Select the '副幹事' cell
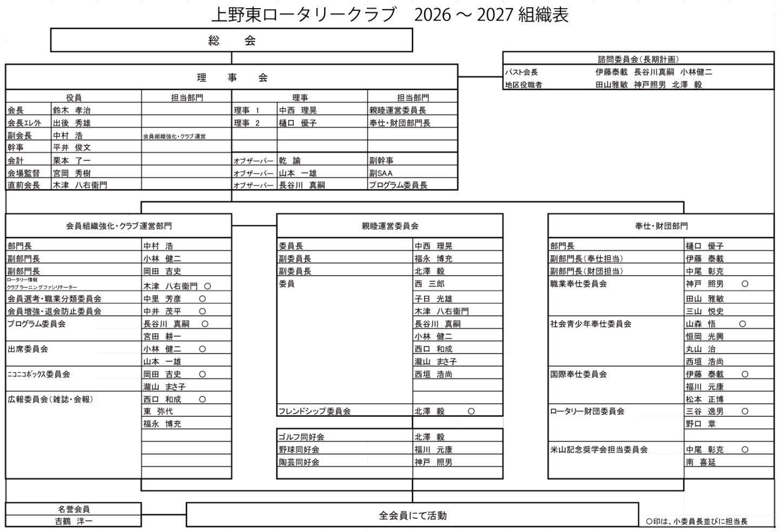Viewport: 779px width, 532px height. pos(381,161)
